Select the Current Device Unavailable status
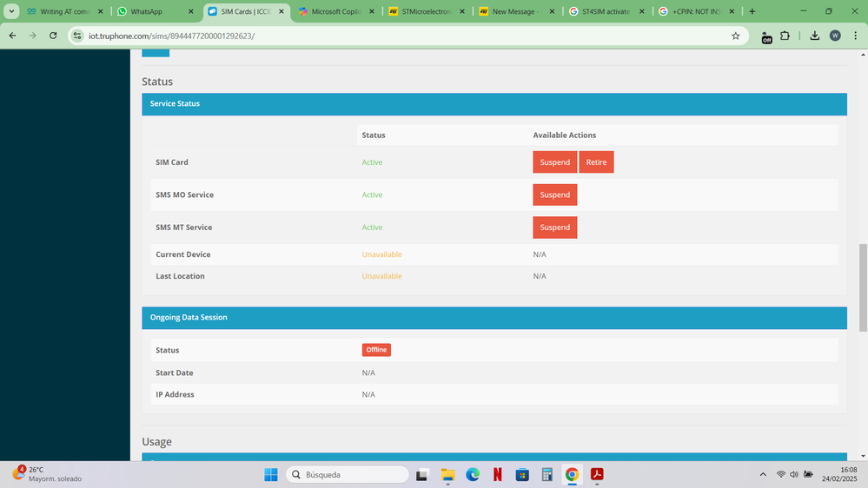 tap(382, 254)
